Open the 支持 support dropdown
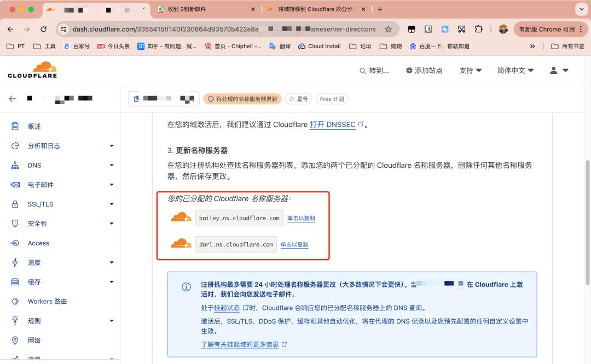This screenshot has width=591, height=364. click(x=471, y=71)
